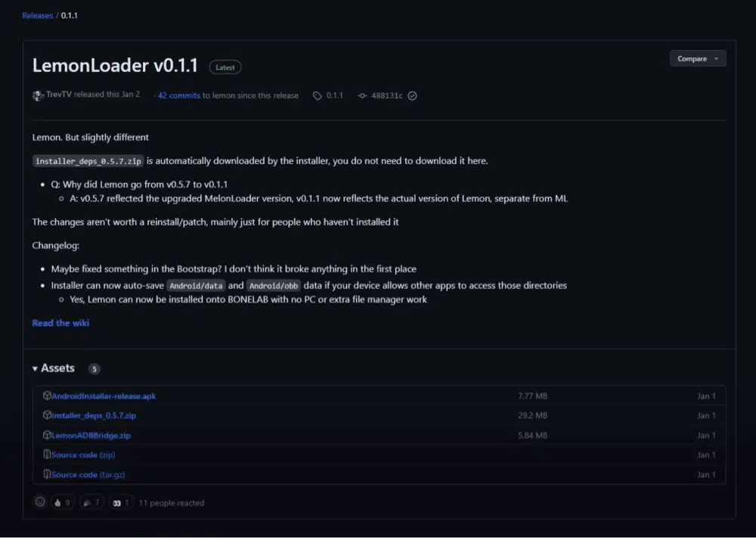Open TrevTV's profile link

(x=59, y=95)
